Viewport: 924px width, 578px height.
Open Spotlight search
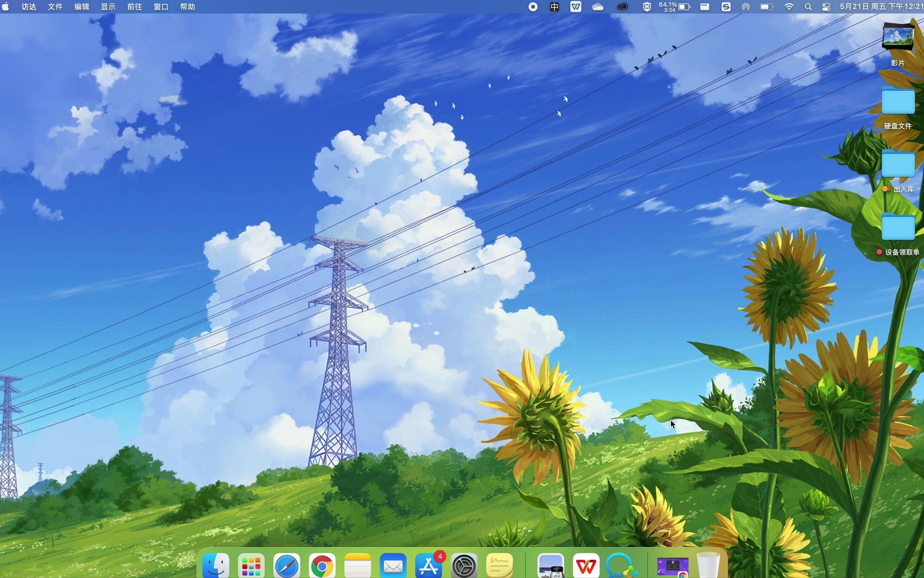pyautogui.click(x=808, y=6)
